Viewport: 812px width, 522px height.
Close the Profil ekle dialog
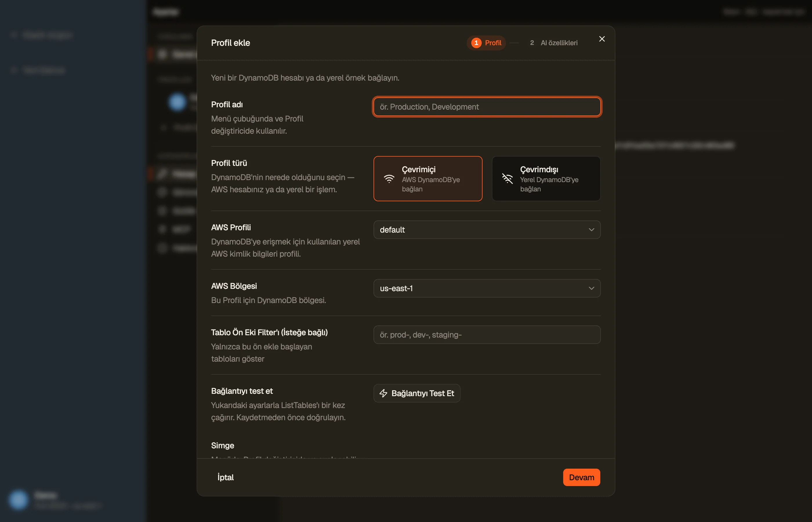pyautogui.click(x=602, y=39)
